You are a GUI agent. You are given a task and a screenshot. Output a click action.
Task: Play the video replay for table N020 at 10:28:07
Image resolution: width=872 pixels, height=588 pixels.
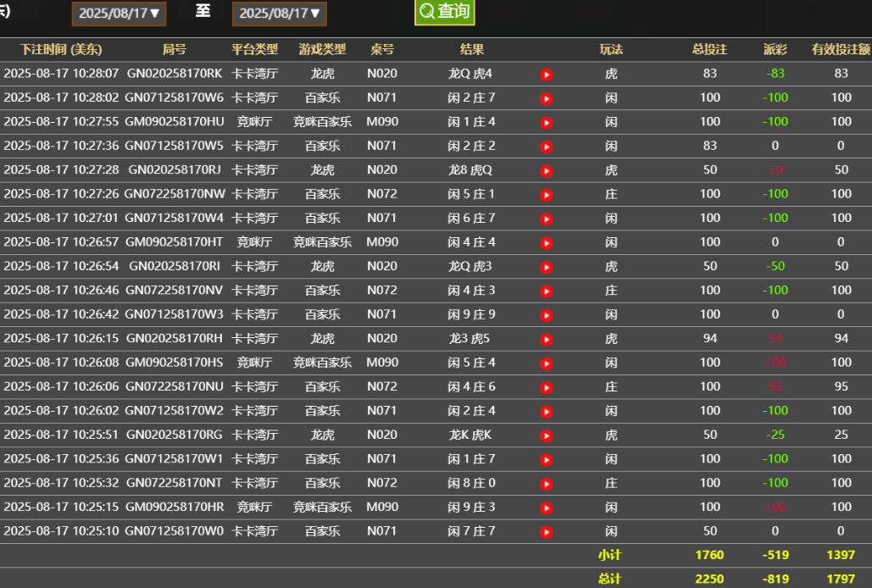coord(547,74)
